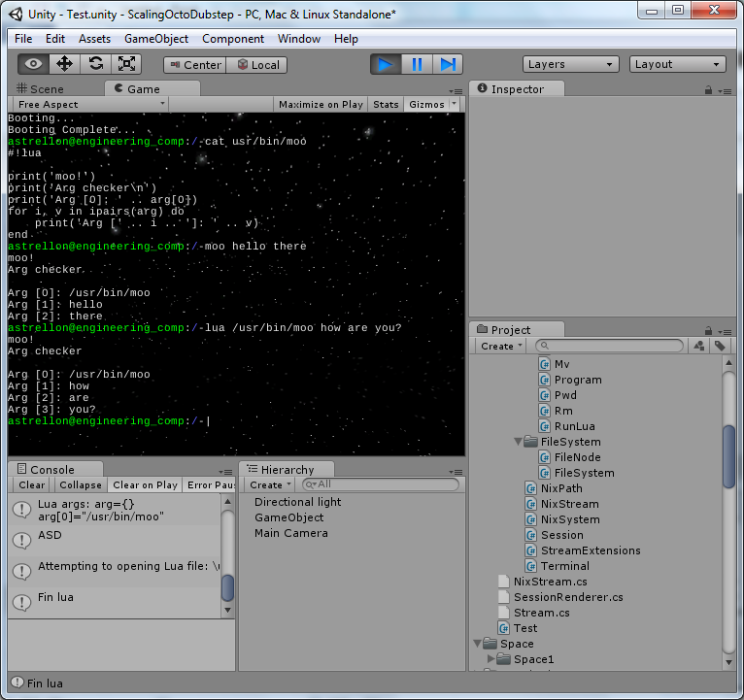744x700 pixels.
Task: Open the Hierarchy Create dropdown
Action: point(270,485)
